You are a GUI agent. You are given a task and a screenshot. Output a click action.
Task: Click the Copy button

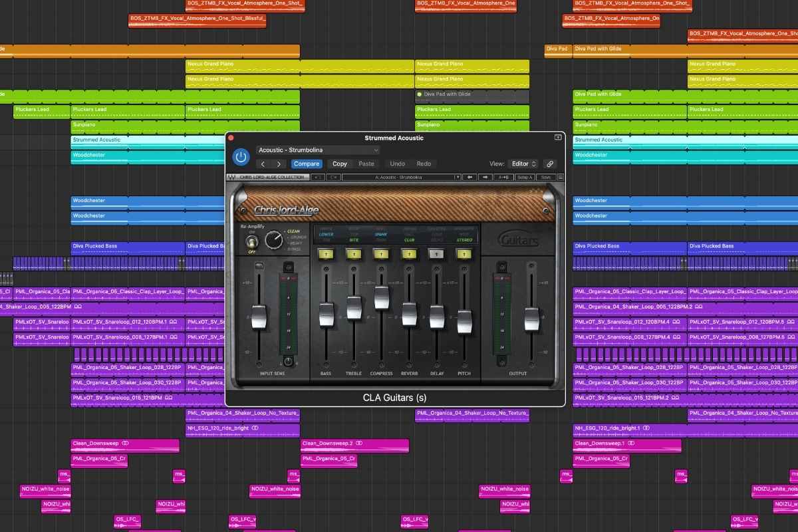click(340, 164)
